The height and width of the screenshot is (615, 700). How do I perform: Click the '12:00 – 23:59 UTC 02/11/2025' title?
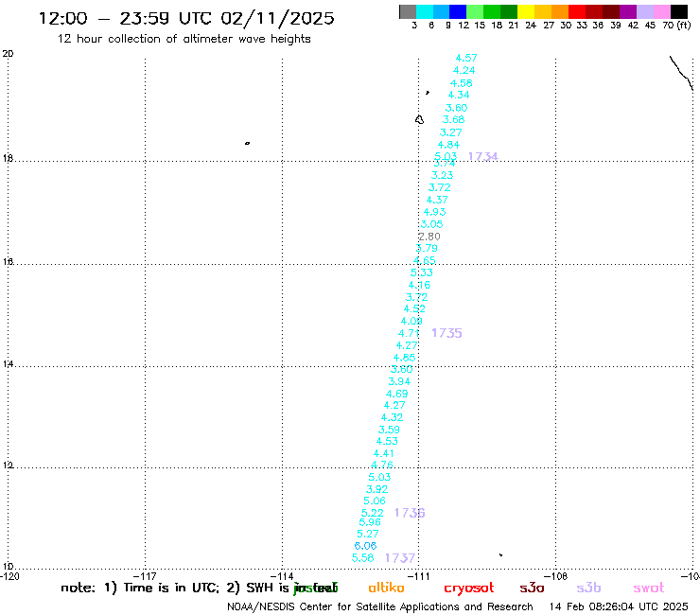(x=186, y=18)
